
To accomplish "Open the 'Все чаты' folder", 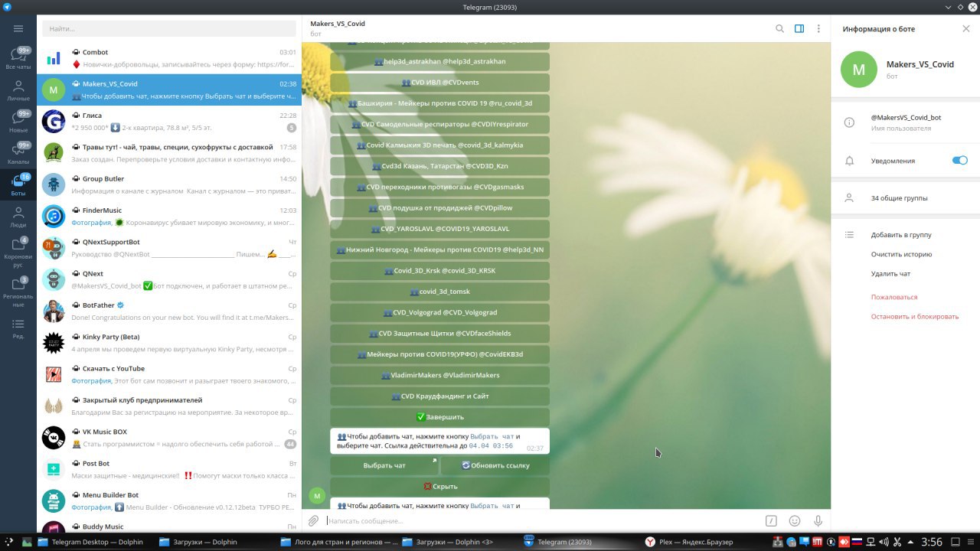I will click(x=18, y=59).
